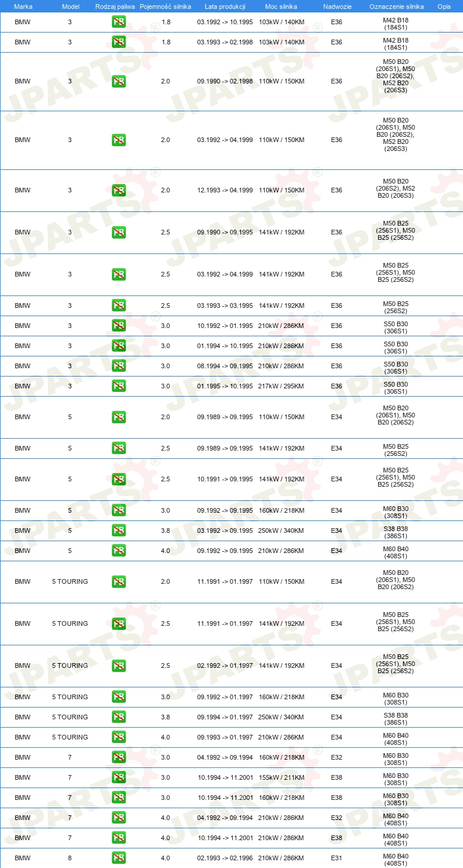Select the '03.1993 -> 02.1998' production date cell

click(225, 43)
